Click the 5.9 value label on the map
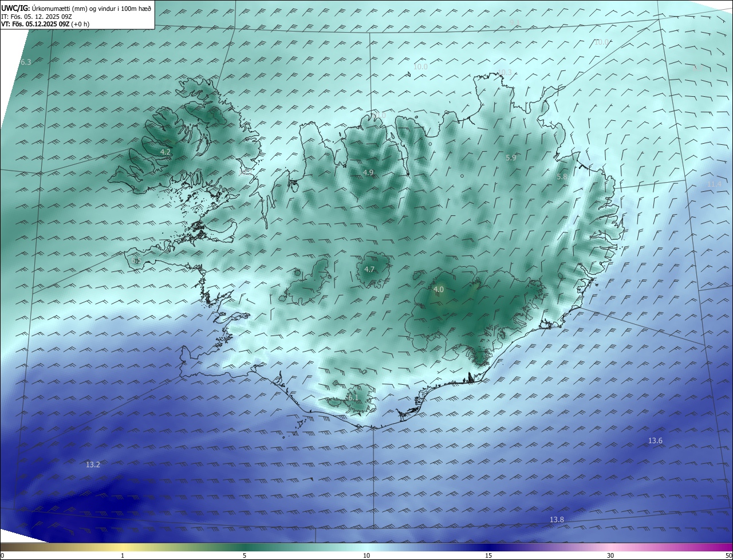The image size is (733, 560). (511, 157)
